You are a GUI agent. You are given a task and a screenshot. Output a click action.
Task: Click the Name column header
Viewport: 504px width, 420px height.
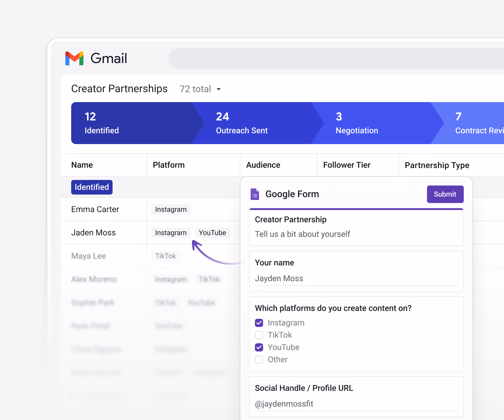click(82, 165)
